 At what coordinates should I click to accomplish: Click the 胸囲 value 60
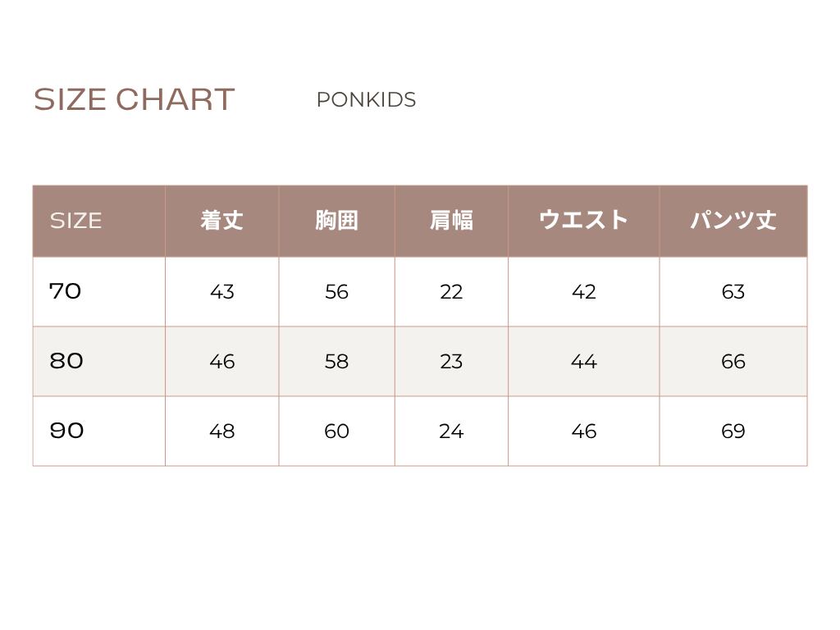(x=336, y=431)
